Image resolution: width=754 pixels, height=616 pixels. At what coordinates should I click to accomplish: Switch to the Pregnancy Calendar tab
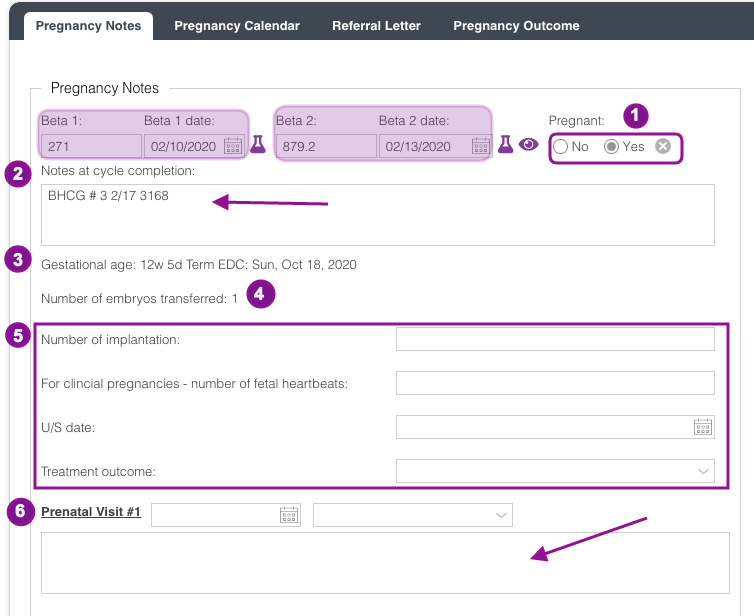point(237,26)
